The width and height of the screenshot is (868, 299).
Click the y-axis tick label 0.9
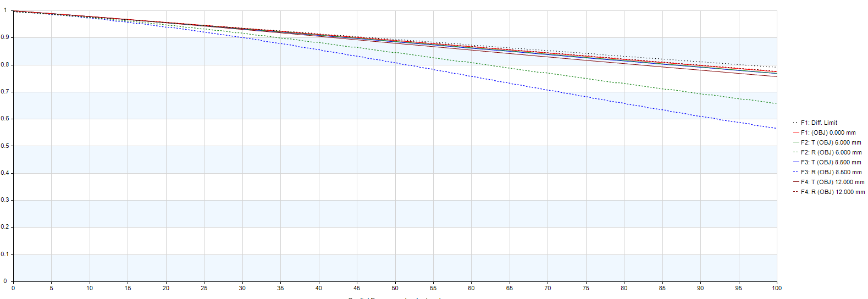coord(5,37)
